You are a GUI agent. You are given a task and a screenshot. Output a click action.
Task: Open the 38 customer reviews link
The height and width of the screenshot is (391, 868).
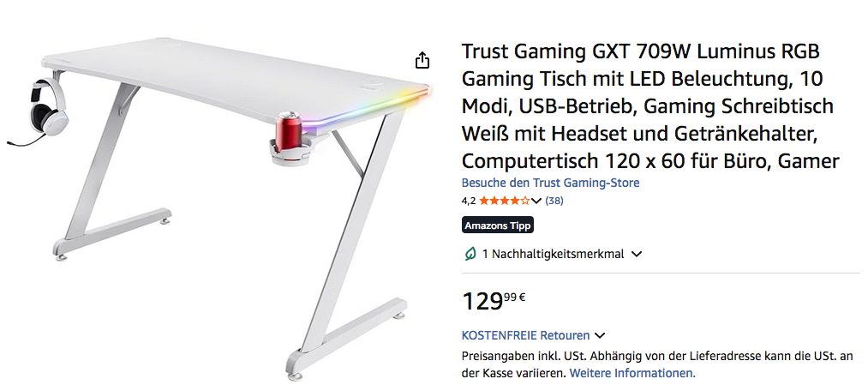click(554, 201)
